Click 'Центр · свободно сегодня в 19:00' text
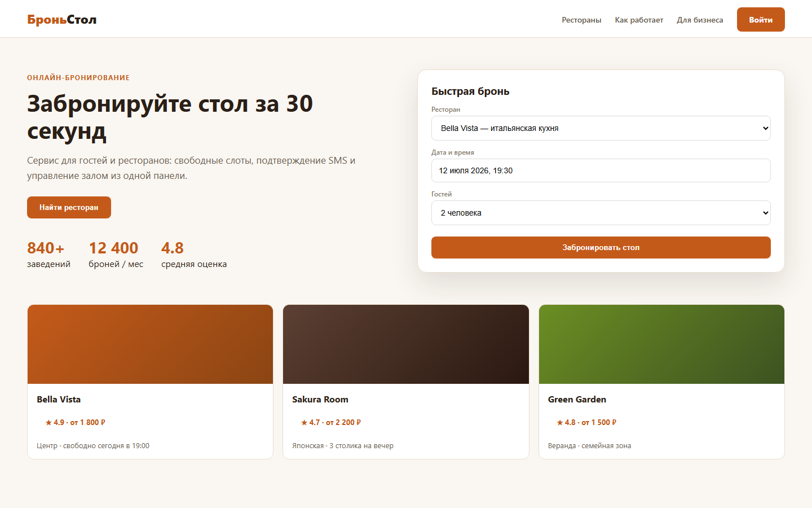812x508 pixels. [93, 446]
